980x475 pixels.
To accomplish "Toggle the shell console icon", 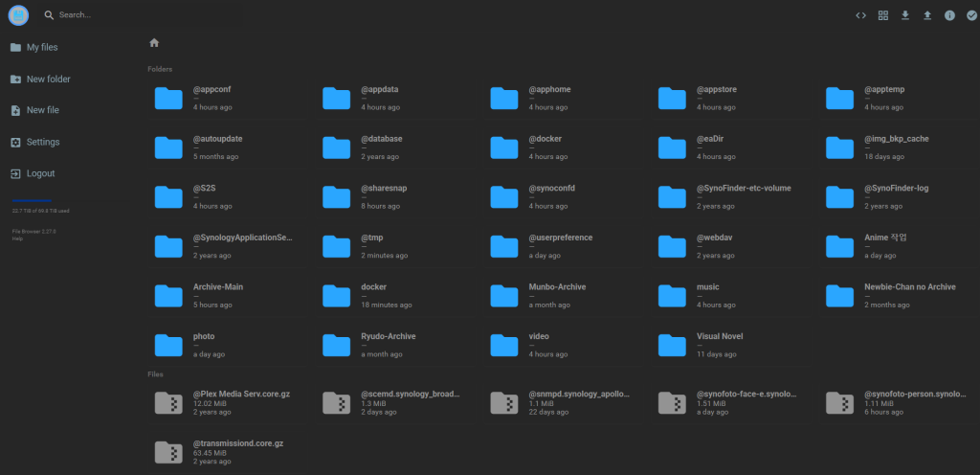I will (x=860, y=15).
